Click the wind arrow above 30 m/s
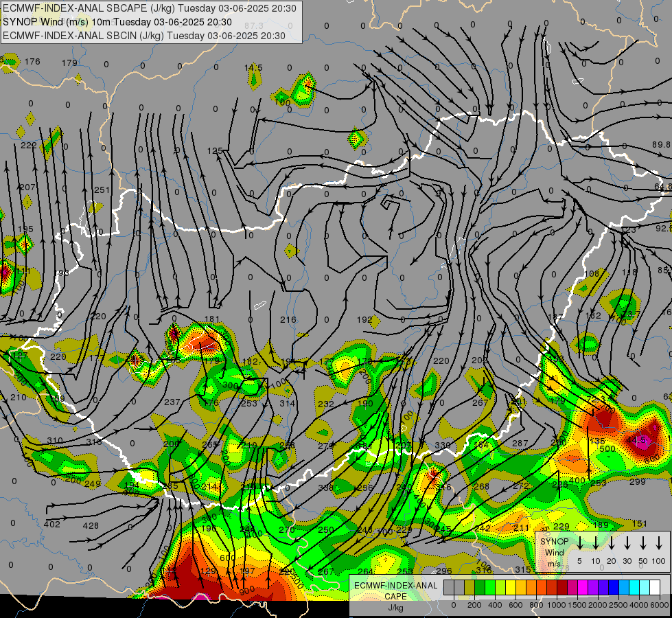 tap(627, 543)
